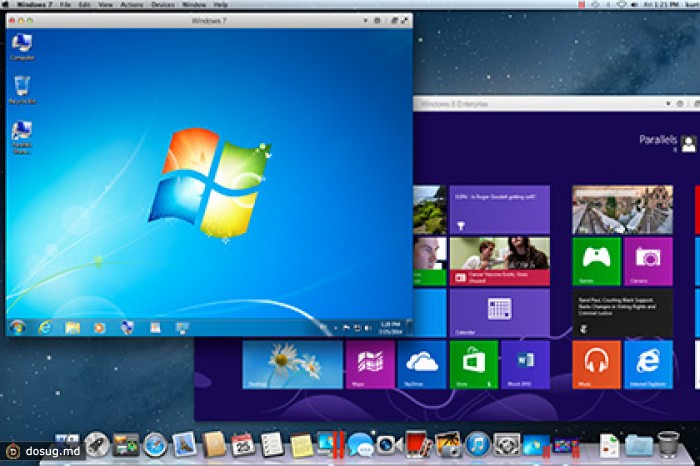Open the SkyDrive tile
This screenshot has width=700, height=466.
click(422, 365)
